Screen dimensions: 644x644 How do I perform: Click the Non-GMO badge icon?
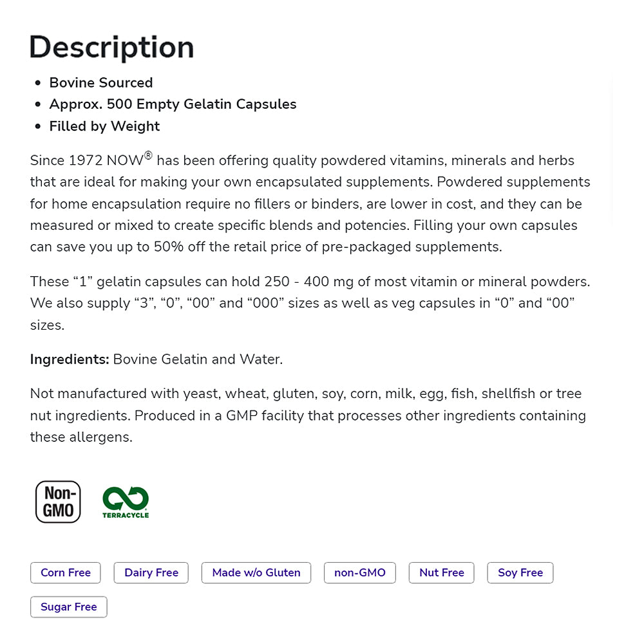58,502
